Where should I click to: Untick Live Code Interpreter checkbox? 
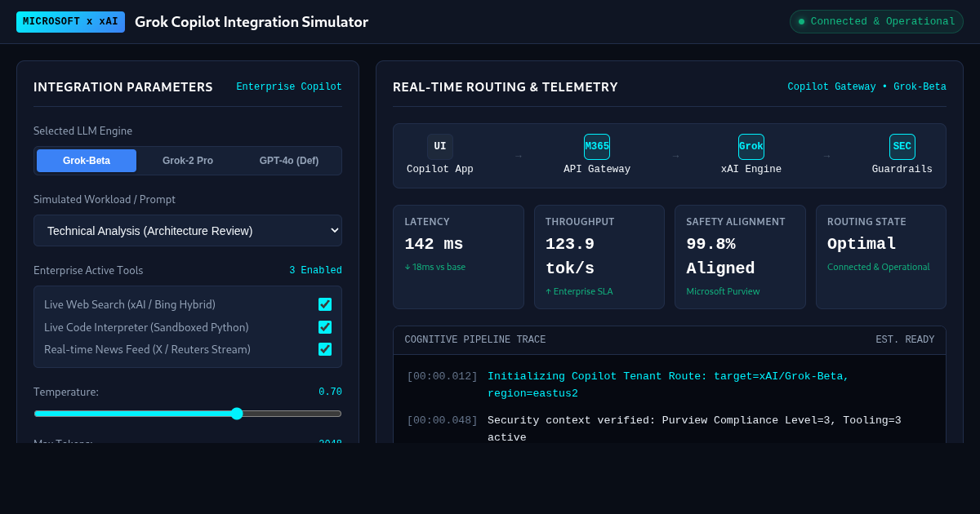click(x=325, y=327)
